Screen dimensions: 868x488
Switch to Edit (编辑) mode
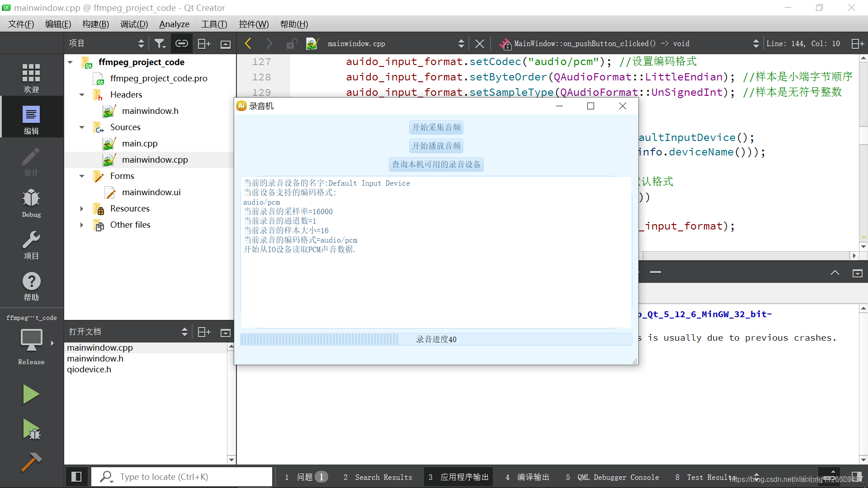click(x=31, y=119)
